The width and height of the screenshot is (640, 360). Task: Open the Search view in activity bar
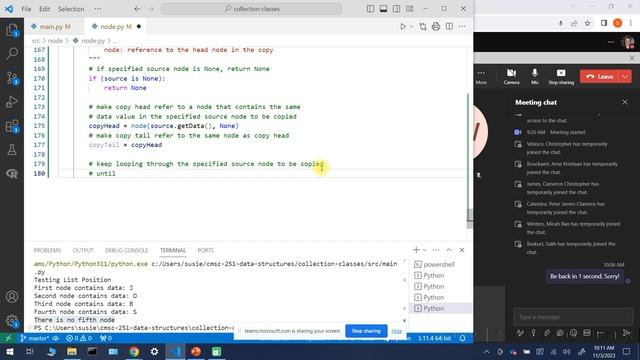(12, 53)
